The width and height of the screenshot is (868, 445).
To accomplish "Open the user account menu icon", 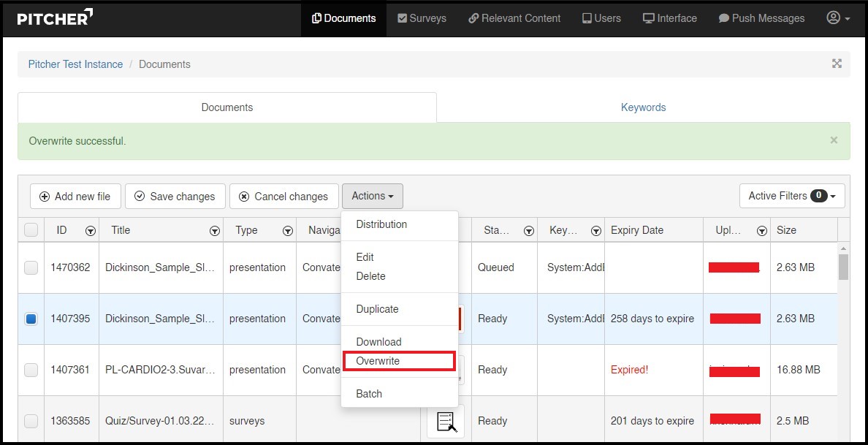I will (837, 18).
